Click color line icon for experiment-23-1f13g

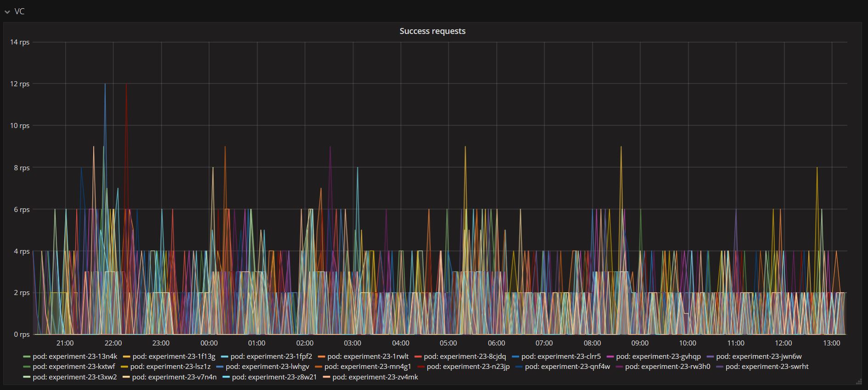(127, 357)
